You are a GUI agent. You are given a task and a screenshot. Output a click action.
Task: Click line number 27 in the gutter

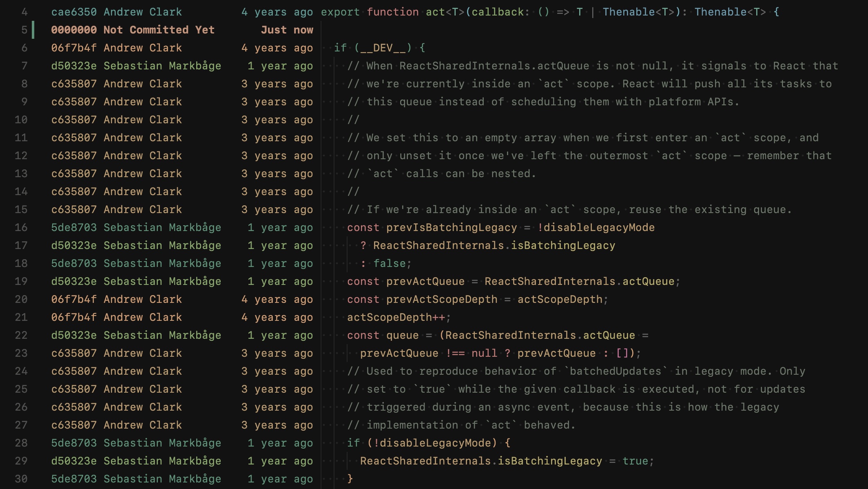21,425
